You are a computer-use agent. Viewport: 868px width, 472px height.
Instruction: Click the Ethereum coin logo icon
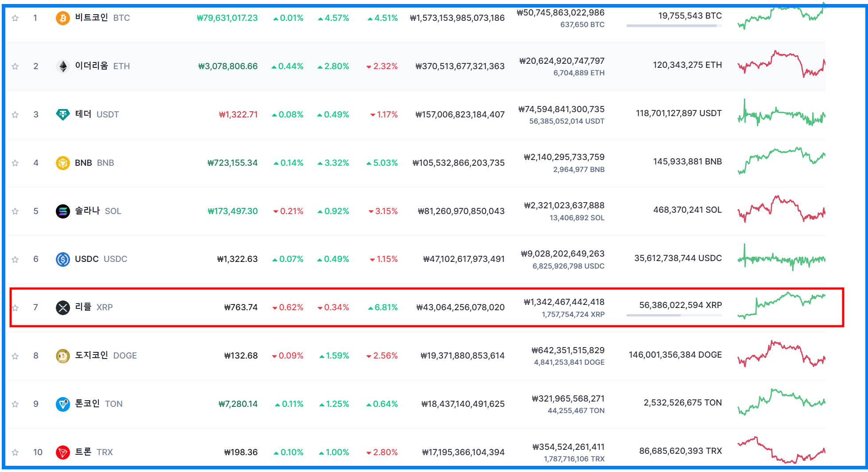[x=63, y=66]
